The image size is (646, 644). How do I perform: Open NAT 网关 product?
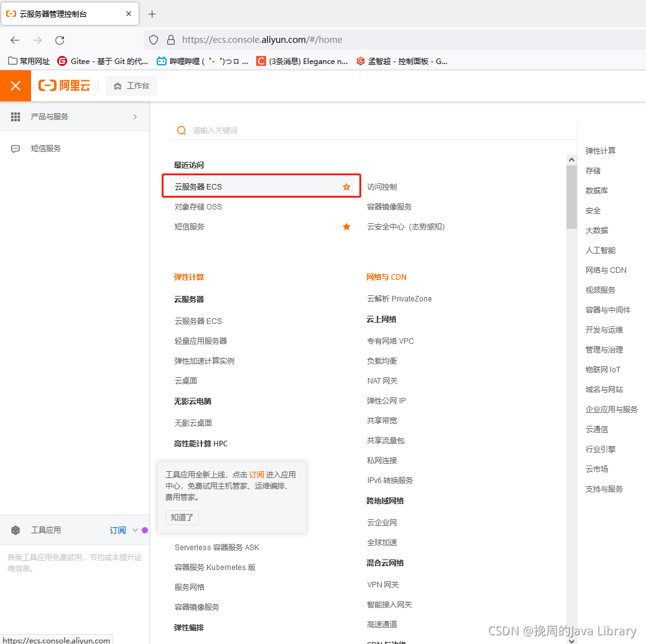(x=382, y=380)
